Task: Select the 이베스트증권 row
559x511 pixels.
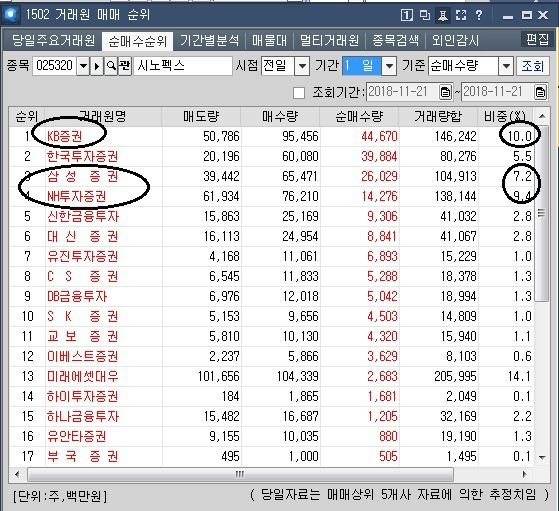Action: click(x=272, y=356)
